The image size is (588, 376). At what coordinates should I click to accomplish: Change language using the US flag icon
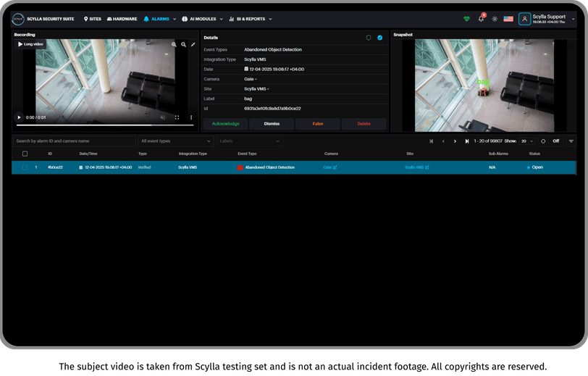click(x=508, y=19)
